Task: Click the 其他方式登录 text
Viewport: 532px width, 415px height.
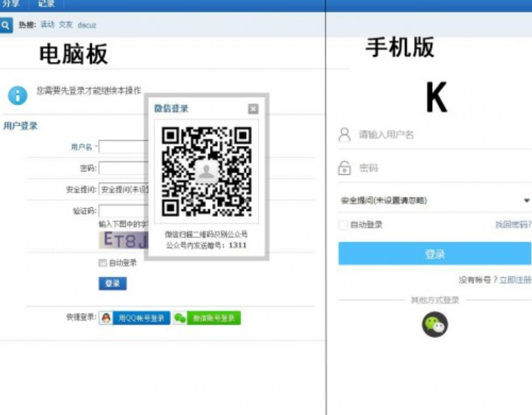Action: pos(434,300)
